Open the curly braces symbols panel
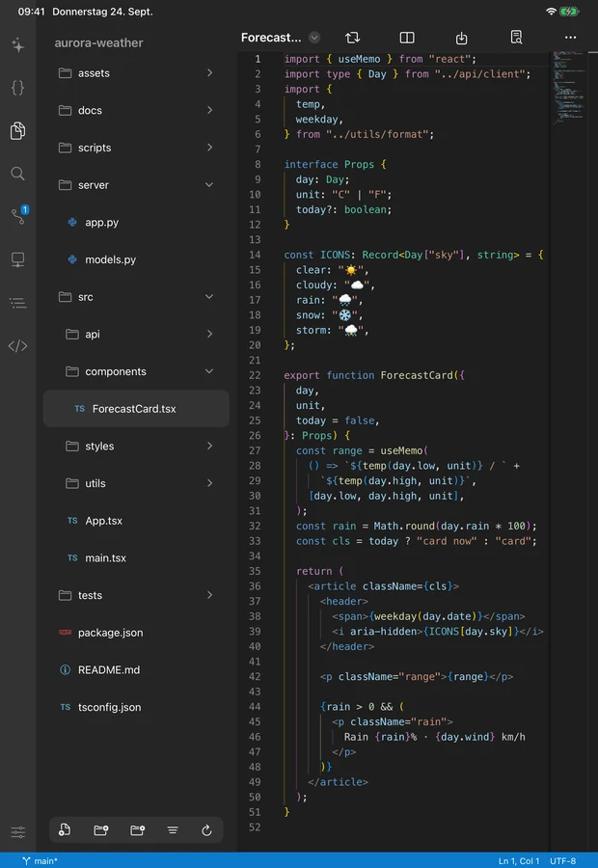 17,88
